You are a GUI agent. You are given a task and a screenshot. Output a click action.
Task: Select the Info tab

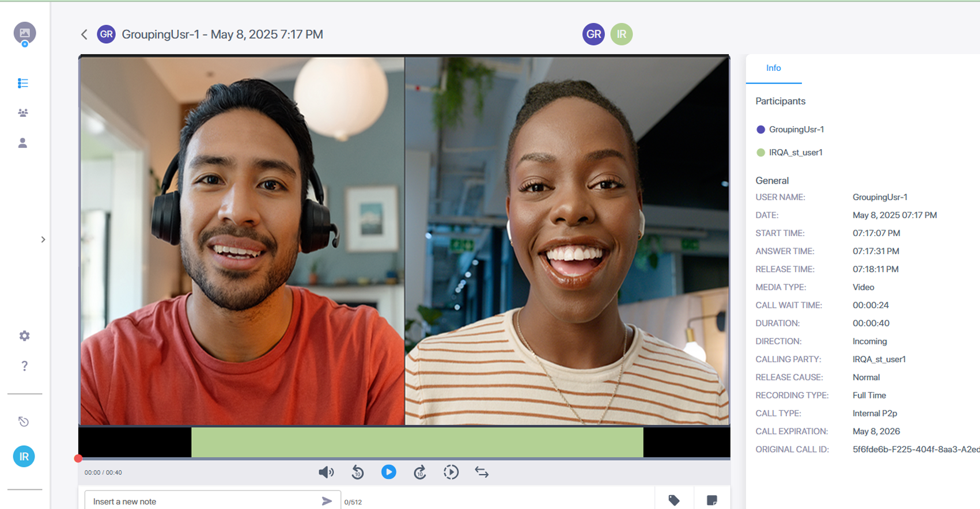773,68
